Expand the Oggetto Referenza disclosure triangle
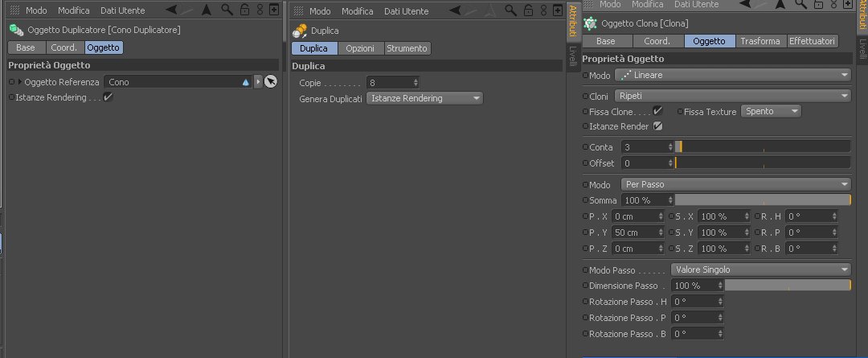Image resolution: width=868 pixels, height=358 pixels. click(21, 82)
